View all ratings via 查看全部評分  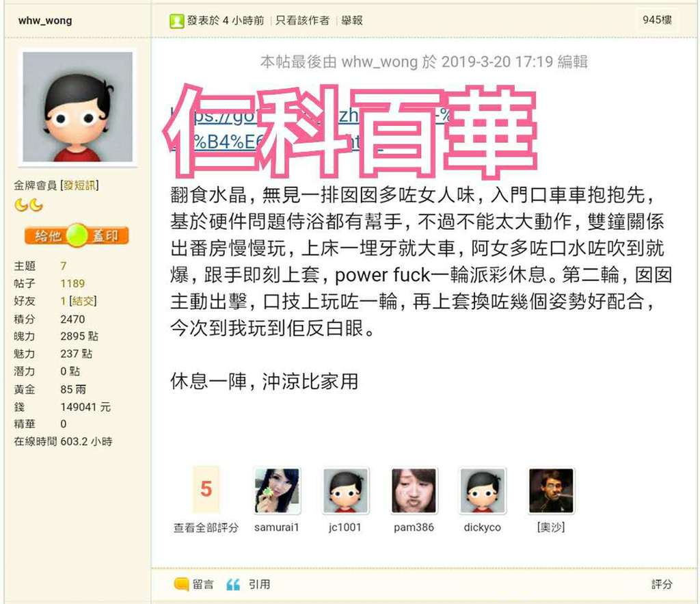pyautogui.click(x=206, y=527)
